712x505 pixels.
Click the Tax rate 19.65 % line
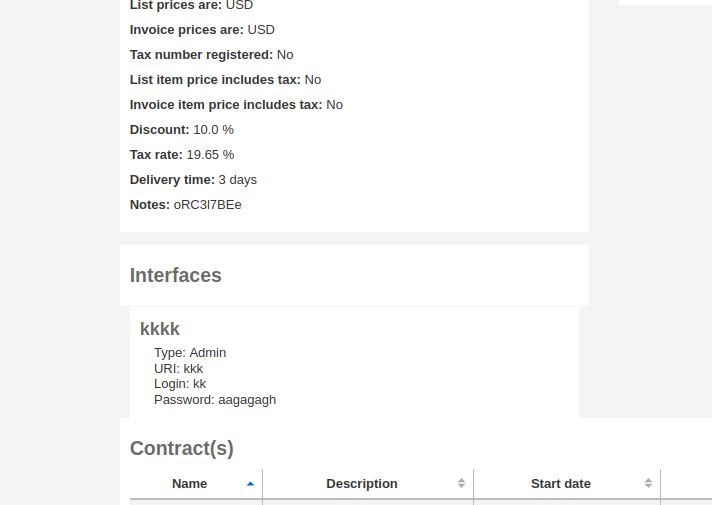click(182, 155)
